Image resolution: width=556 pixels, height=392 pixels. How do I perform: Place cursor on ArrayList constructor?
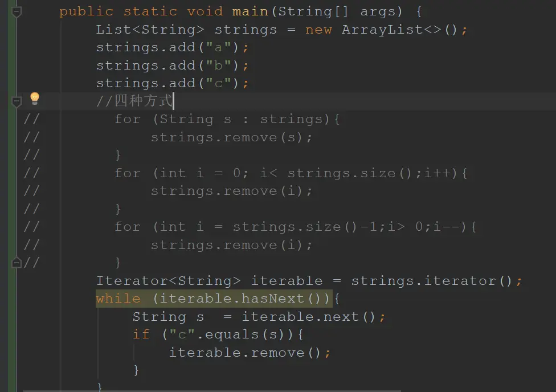(400, 30)
